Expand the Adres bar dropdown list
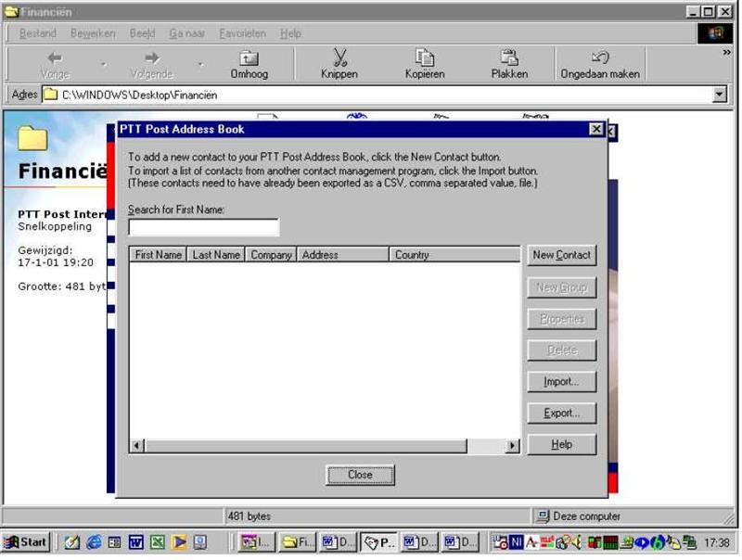 point(720,95)
